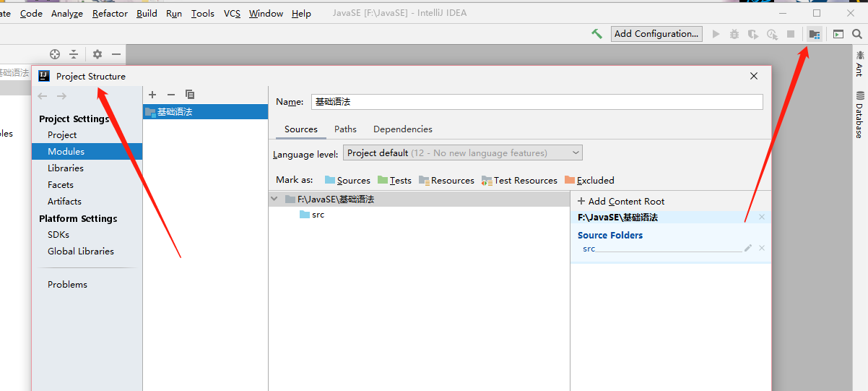Open the Tools menu

click(x=203, y=14)
